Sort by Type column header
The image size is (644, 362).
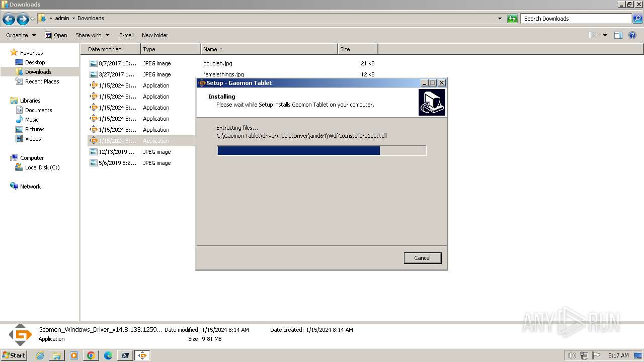point(171,49)
